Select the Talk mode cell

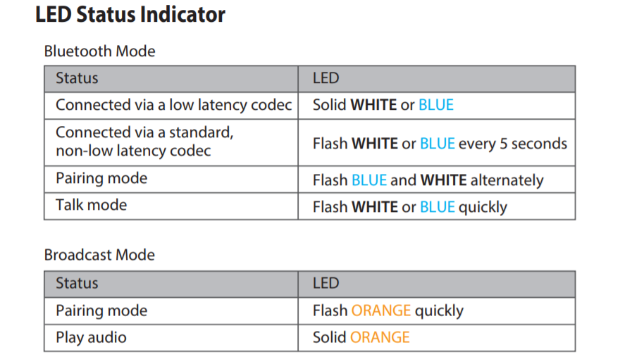(92, 206)
